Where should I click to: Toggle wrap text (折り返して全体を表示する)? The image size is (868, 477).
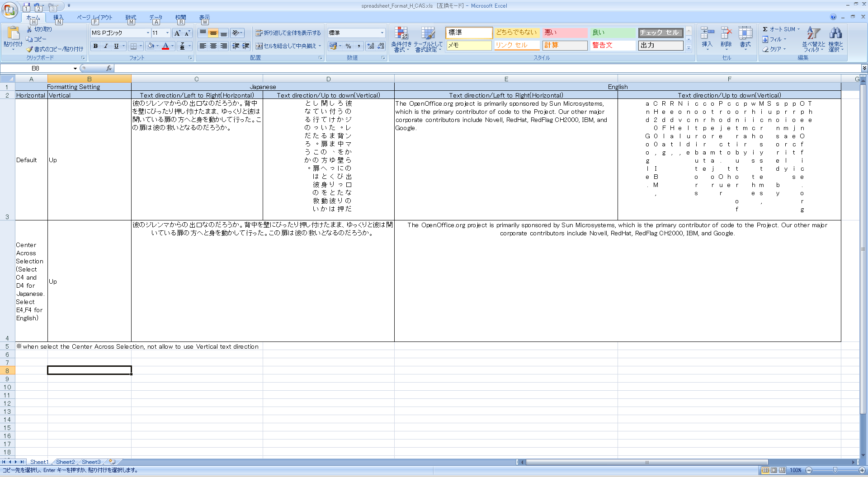click(288, 33)
